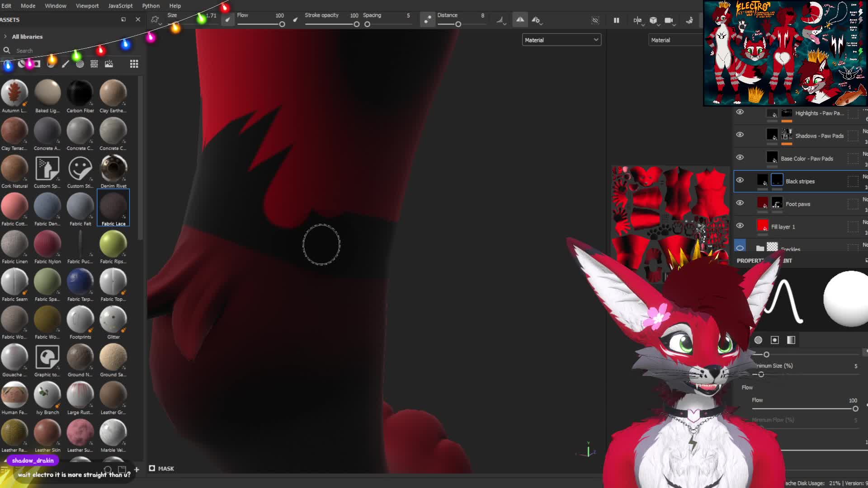Screen dimensions: 868x488
Task: Select Carbon Fiber material
Action: (80, 96)
